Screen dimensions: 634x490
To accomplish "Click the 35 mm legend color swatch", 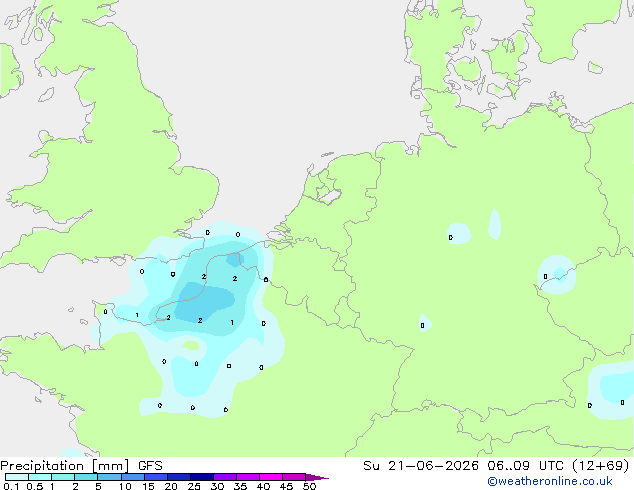I will click(248, 477).
